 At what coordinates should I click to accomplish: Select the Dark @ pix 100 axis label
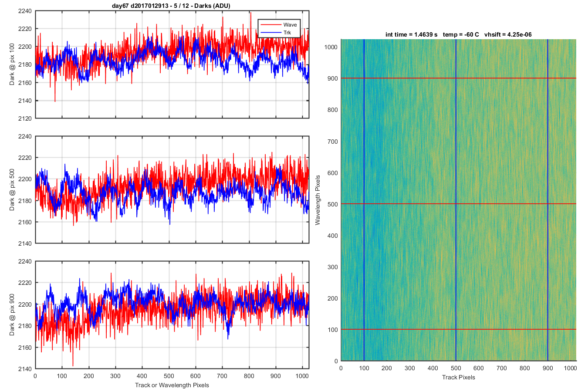[x=12, y=64]
